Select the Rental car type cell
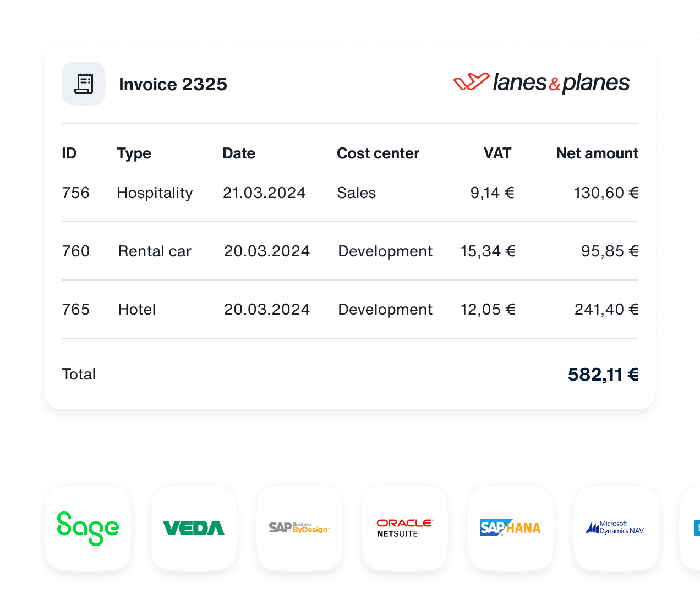 (155, 251)
